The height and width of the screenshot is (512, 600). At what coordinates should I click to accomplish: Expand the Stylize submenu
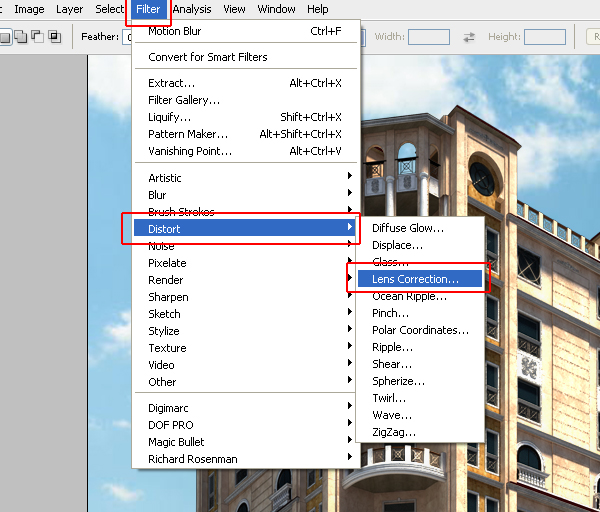[245, 331]
